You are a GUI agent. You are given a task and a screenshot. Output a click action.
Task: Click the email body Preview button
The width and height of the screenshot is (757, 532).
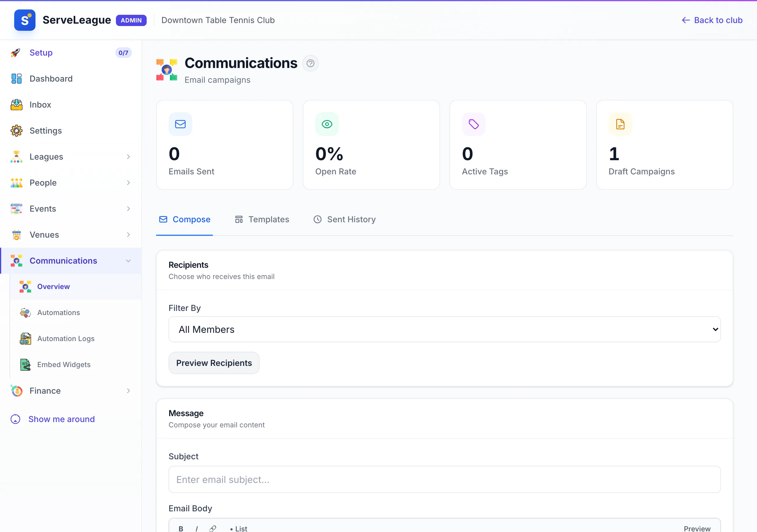pos(697,529)
